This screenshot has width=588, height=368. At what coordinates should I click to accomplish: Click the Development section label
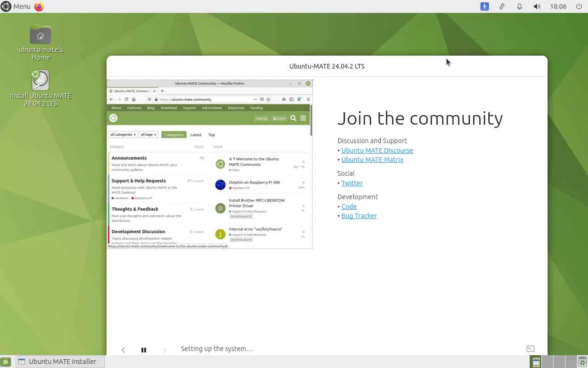[x=357, y=197]
